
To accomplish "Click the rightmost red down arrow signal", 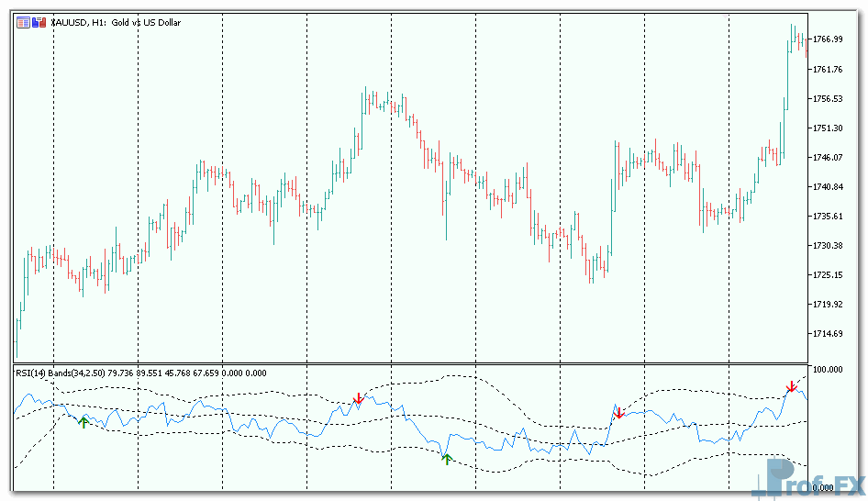I will [x=791, y=386].
